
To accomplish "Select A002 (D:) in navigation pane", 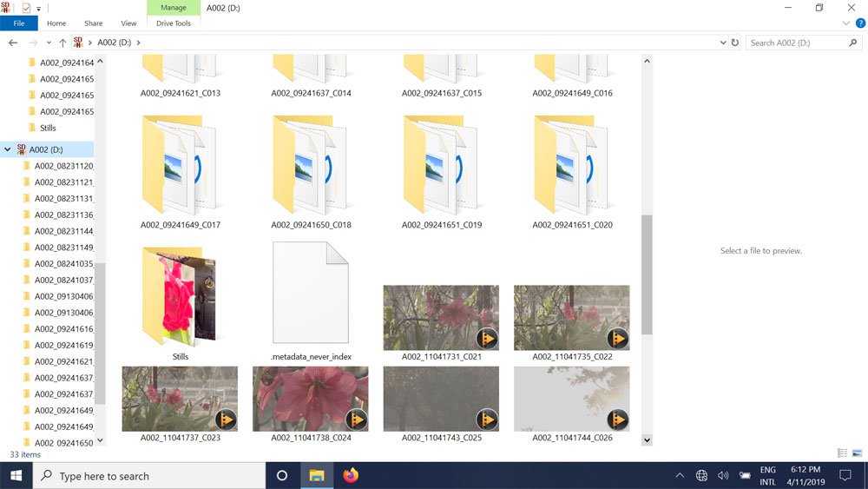I will (46, 149).
